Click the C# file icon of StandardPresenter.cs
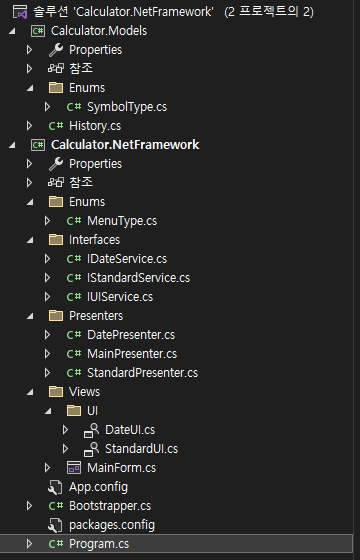Screen dimensions: 360x560 (x=74, y=373)
